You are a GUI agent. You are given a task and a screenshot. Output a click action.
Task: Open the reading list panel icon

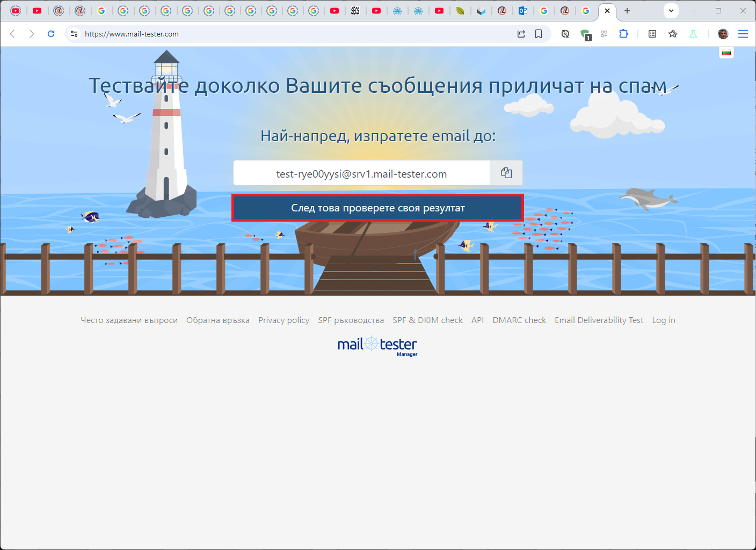point(652,34)
